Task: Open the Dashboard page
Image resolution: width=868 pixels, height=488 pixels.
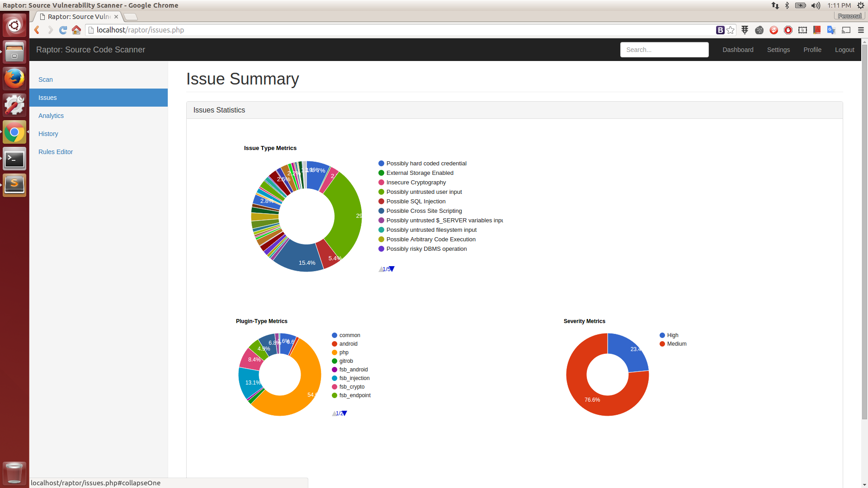Action: tap(738, 50)
